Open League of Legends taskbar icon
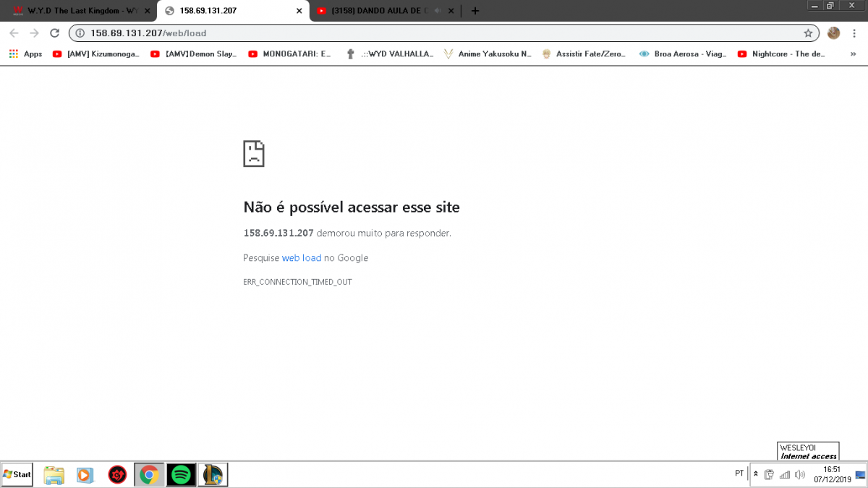 click(213, 475)
